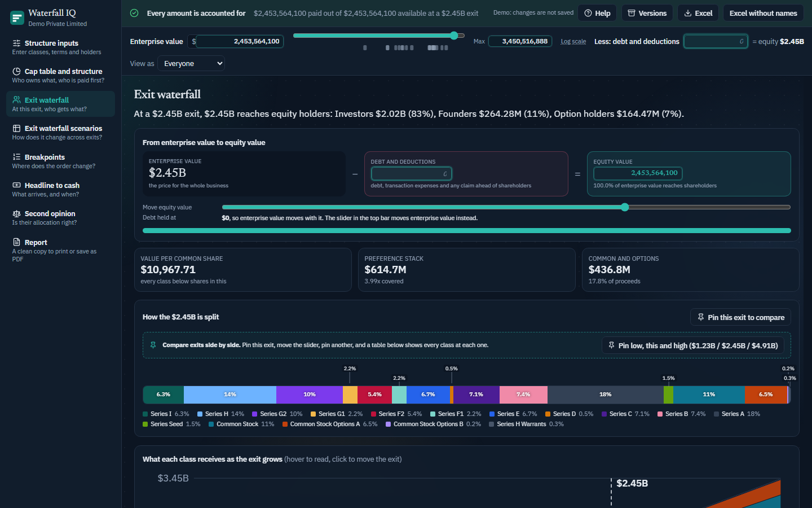Click the Breakpoints list icon
812x508 pixels.
[16, 157]
